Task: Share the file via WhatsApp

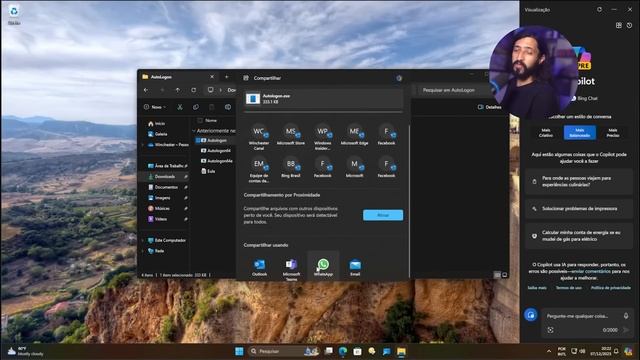Action: 323,267
